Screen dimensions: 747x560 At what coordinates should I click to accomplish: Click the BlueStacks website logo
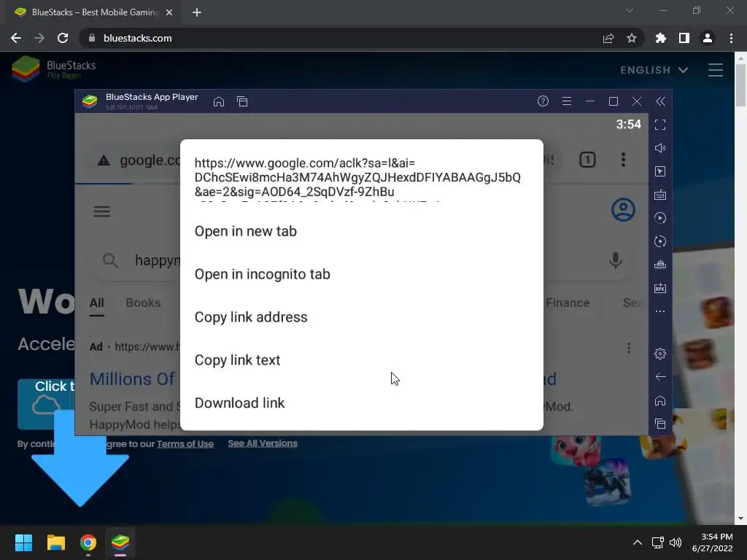click(x=53, y=69)
